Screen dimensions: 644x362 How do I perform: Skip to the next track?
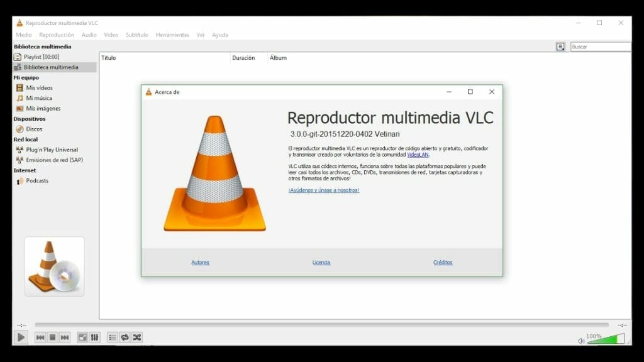(65, 337)
